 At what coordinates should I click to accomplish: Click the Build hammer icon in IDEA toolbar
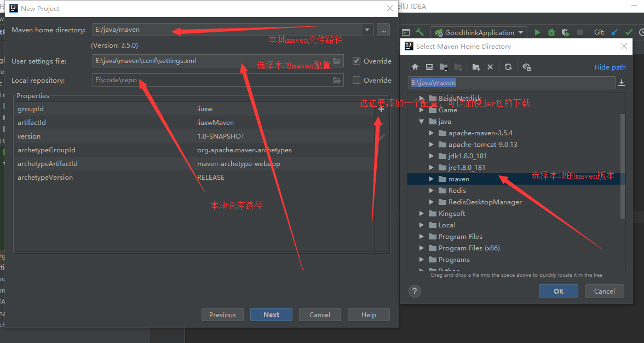tap(419, 32)
